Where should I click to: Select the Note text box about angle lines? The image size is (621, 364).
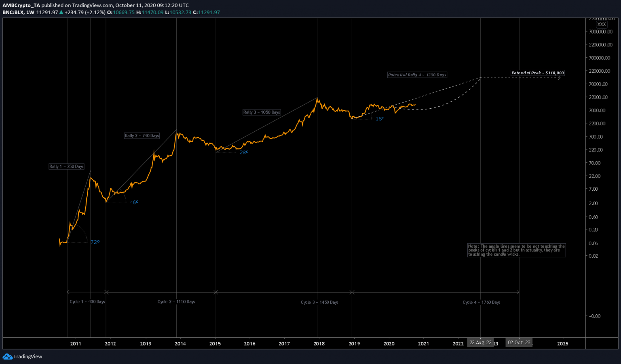point(516,250)
